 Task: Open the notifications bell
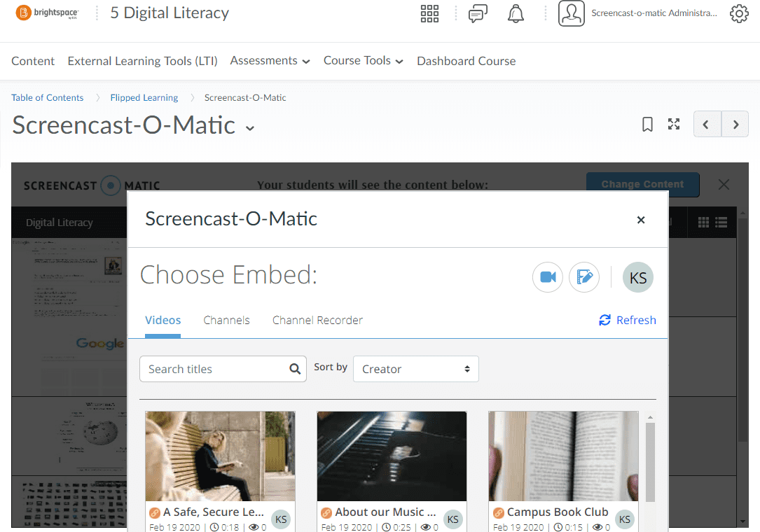click(516, 13)
